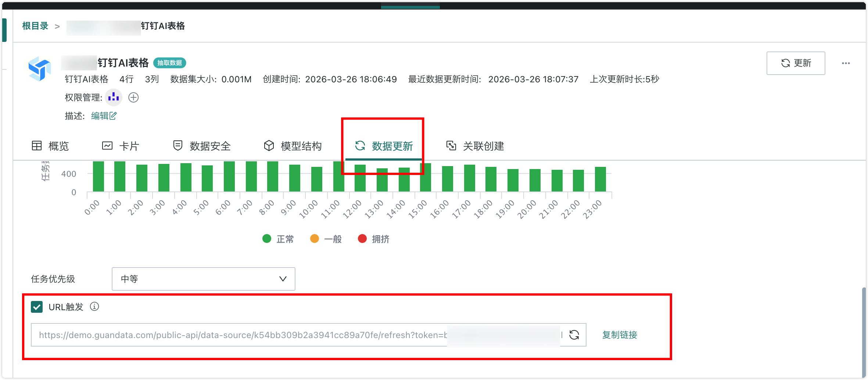
Task: Select the 卡片 chart icon
Action: coord(107,146)
